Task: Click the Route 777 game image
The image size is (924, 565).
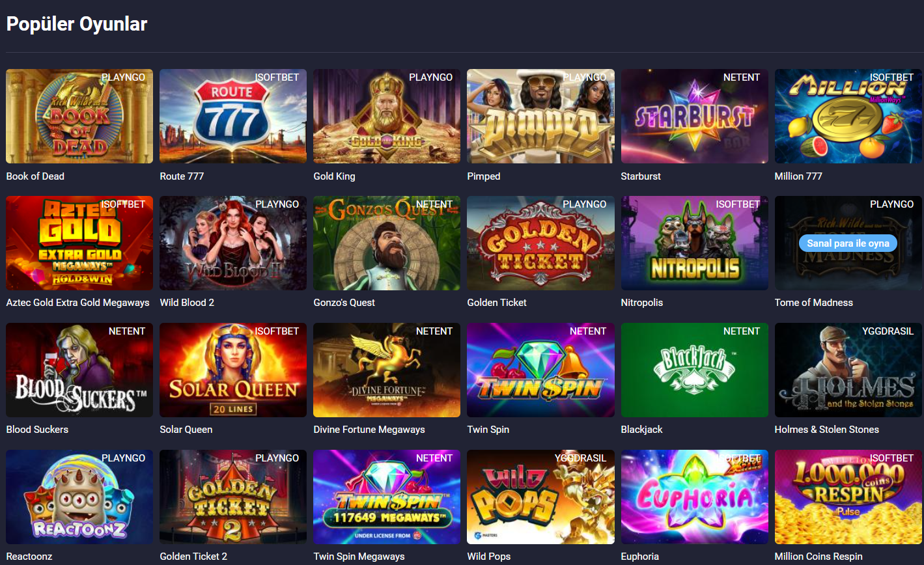Action: pyautogui.click(x=233, y=116)
